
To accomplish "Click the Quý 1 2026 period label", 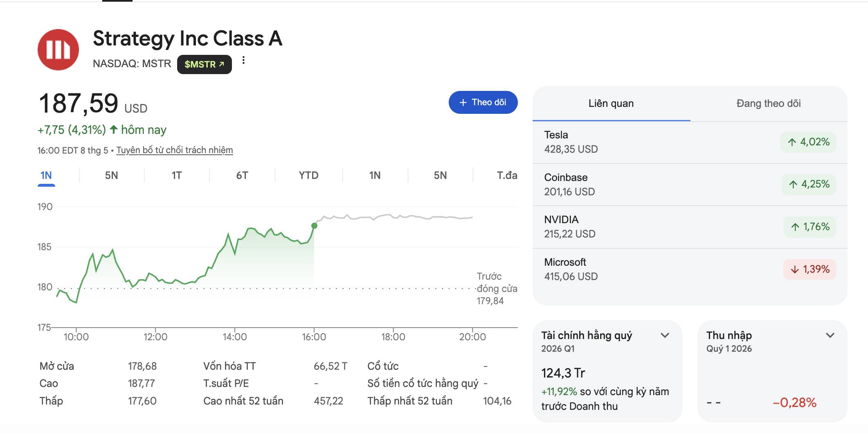I will pyautogui.click(x=729, y=349).
